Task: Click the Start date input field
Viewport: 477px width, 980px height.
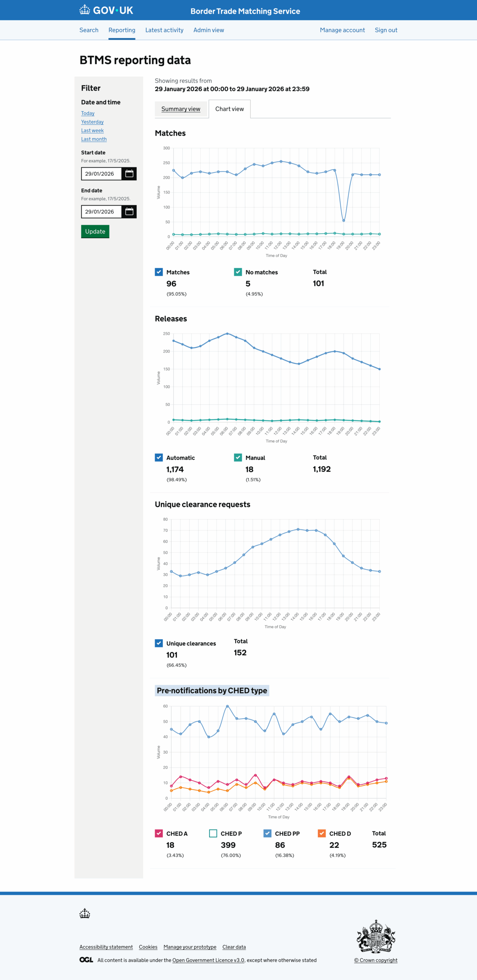Action: point(101,173)
